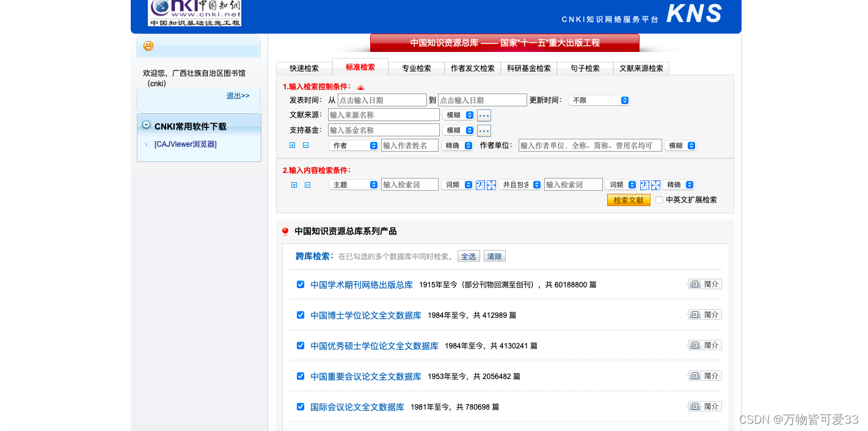Click 输入来源名称 input field
Viewport: 868px width, 431px height.
[384, 115]
